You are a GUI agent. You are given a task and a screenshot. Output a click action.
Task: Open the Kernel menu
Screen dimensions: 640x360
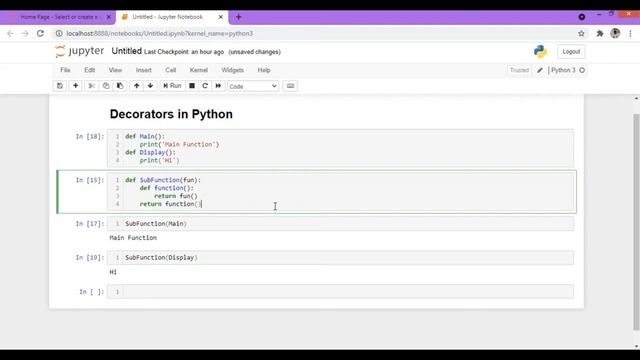tap(199, 70)
